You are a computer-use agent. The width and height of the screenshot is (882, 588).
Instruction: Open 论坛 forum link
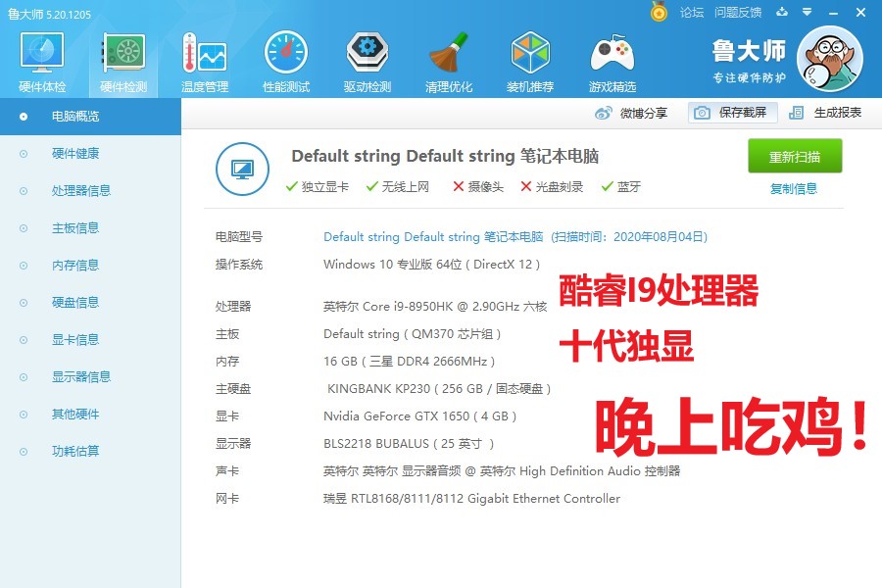coord(691,12)
